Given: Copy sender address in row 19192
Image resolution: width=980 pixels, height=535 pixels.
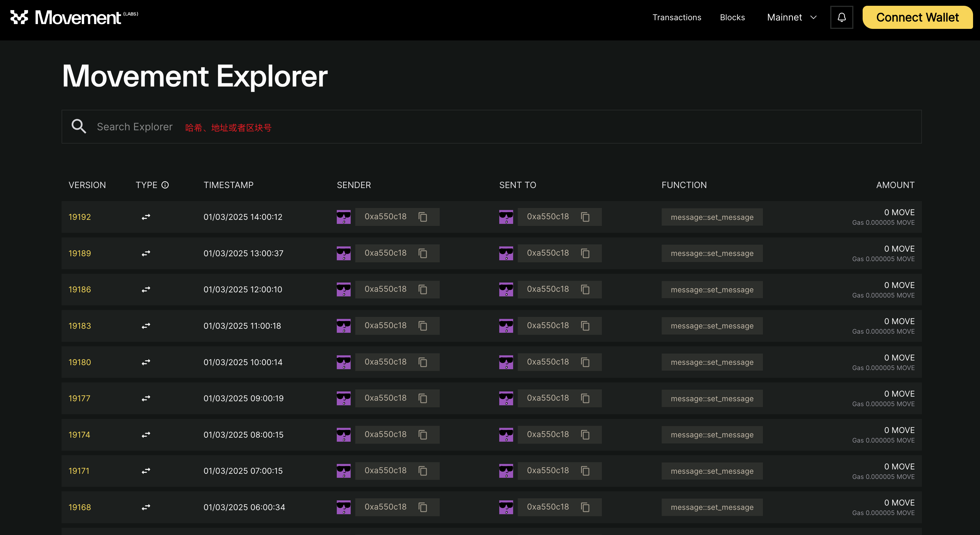Looking at the screenshot, I should pyautogui.click(x=423, y=217).
